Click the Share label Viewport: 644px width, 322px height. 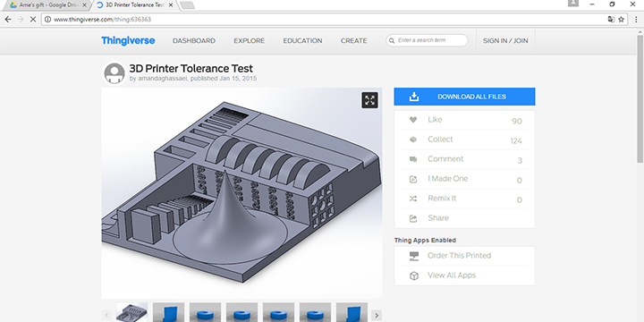coord(438,218)
